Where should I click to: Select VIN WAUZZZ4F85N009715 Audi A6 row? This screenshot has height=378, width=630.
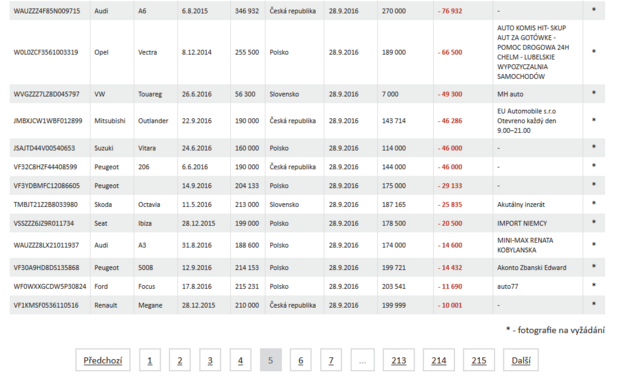[x=307, y=11]
